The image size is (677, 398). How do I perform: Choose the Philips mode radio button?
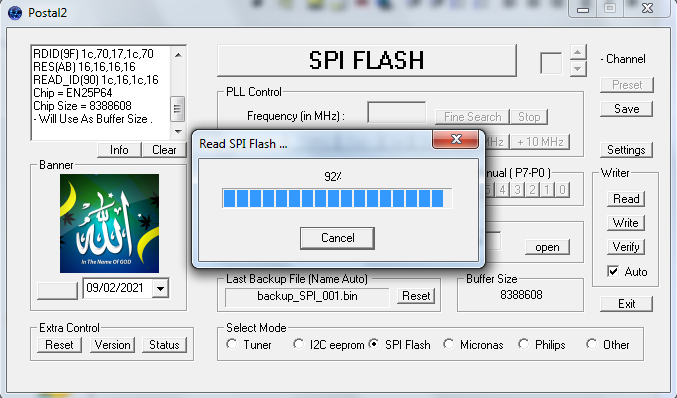(x=523, y=344)
